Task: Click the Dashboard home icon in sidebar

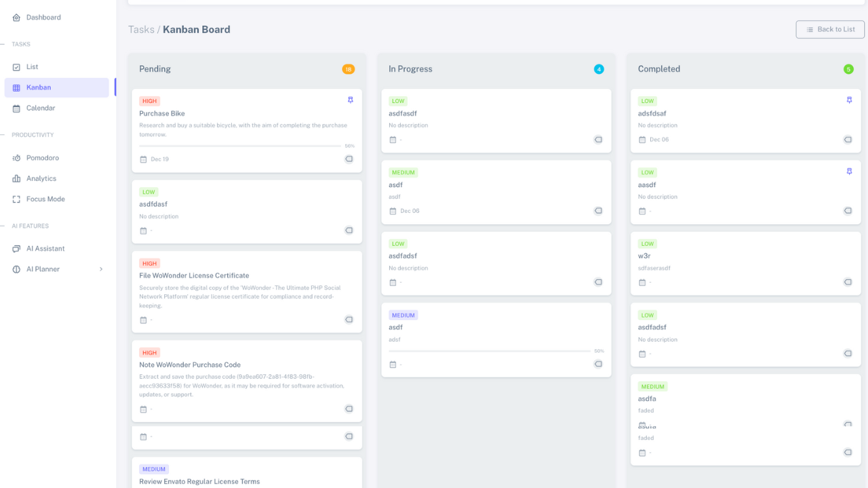Action: pos(16,18)
